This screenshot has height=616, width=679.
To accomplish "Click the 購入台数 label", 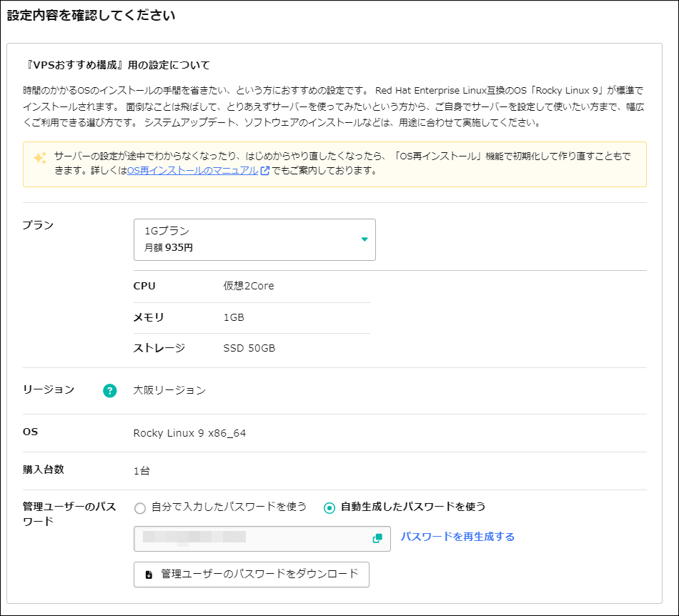I will click(x=44, y=470).
